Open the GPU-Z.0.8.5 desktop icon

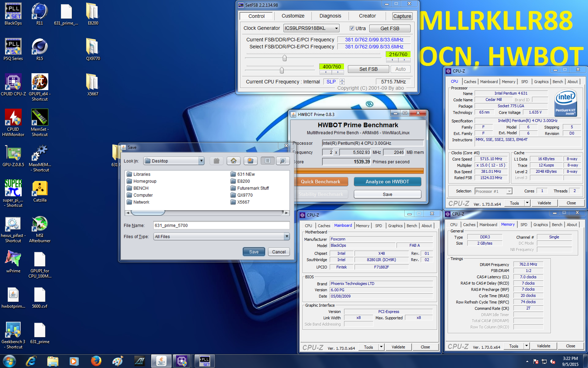13,156
